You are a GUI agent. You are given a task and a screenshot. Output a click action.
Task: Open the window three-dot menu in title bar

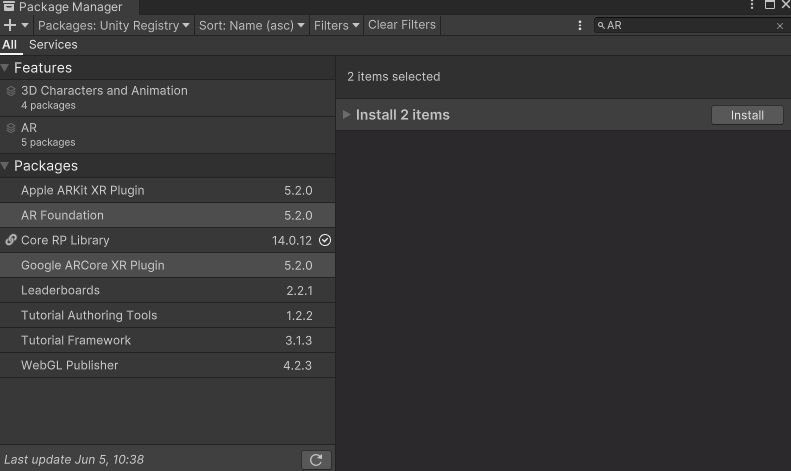coord(752,5)
